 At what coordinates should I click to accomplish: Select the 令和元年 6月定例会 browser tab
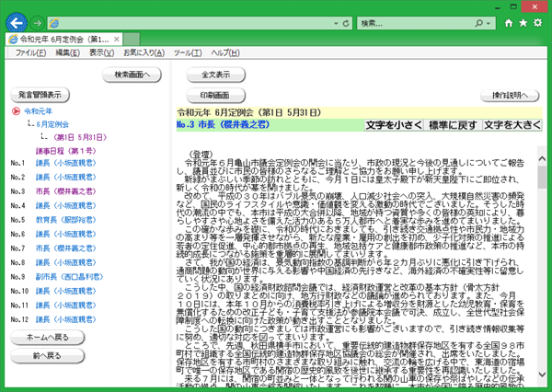tap(64, 39)
